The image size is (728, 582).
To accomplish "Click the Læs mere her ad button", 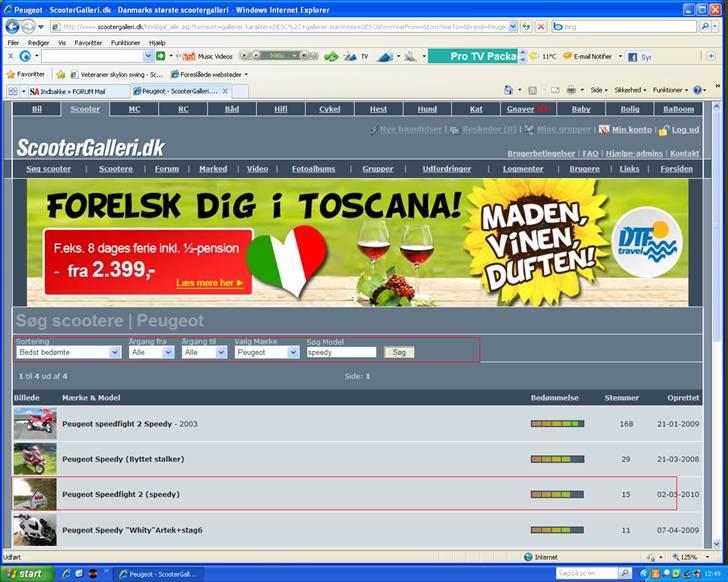I will [210, 283].
